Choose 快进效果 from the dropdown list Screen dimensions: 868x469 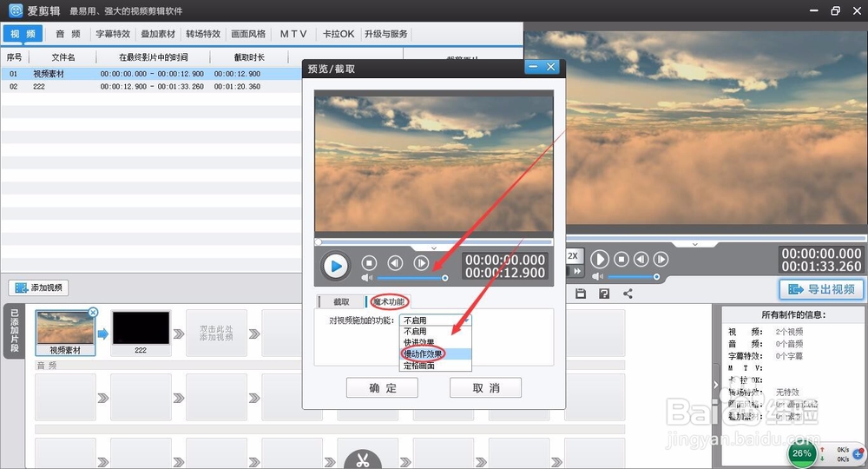(x=435, y=342)
